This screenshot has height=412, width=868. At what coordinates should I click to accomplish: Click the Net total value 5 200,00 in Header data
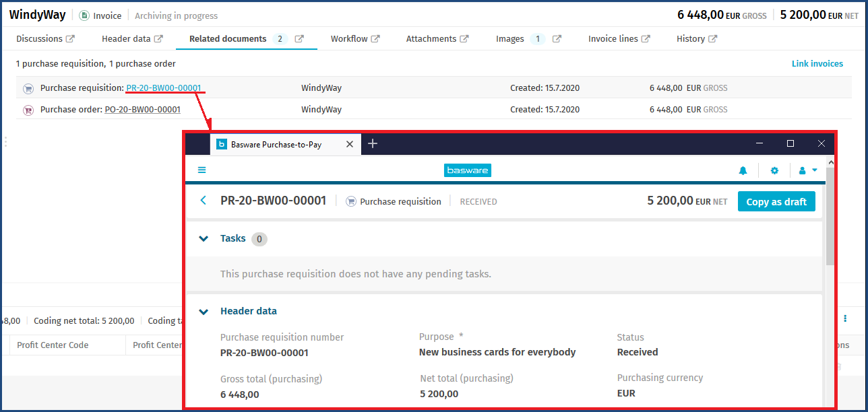[439, 394]
